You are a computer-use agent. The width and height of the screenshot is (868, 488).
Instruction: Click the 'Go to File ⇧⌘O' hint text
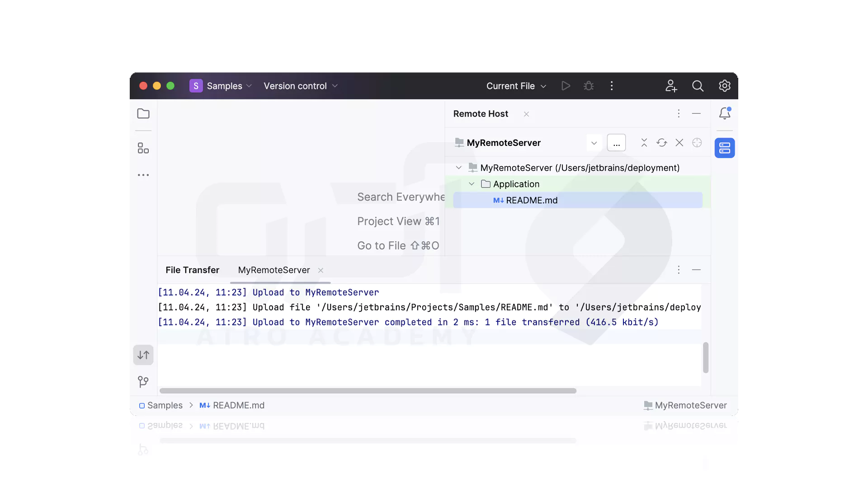398,245
